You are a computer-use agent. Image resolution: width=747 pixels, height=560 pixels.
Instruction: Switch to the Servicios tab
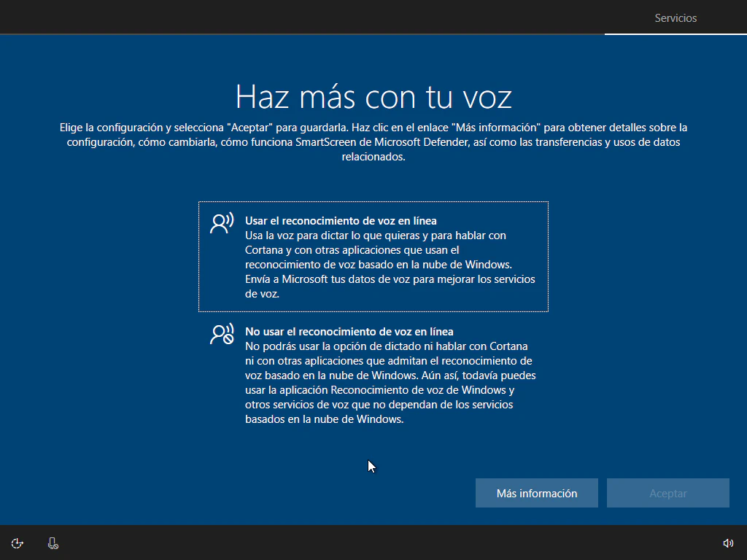pos(676,18)
